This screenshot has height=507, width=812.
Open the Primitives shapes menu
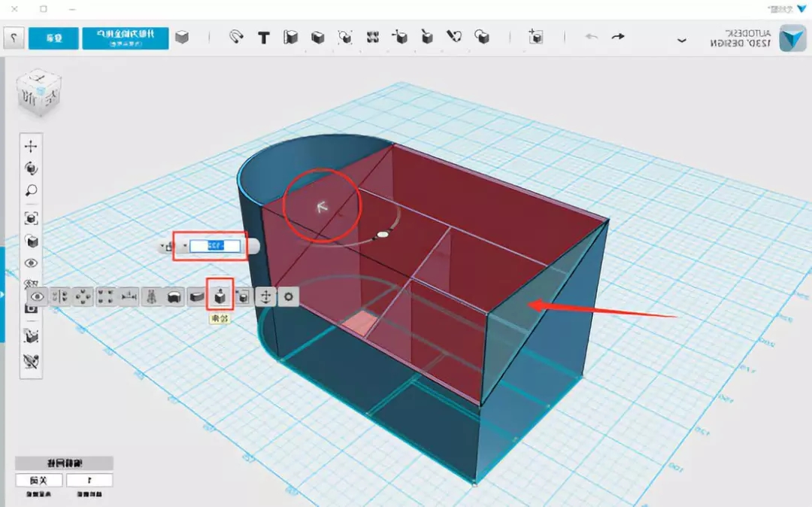point(482,37)
